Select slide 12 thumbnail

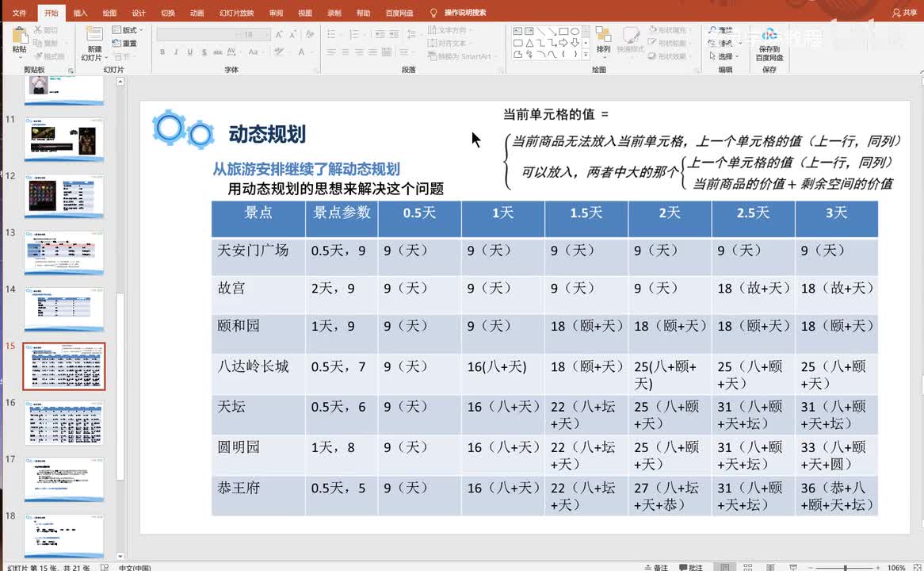tap(64, 196)
